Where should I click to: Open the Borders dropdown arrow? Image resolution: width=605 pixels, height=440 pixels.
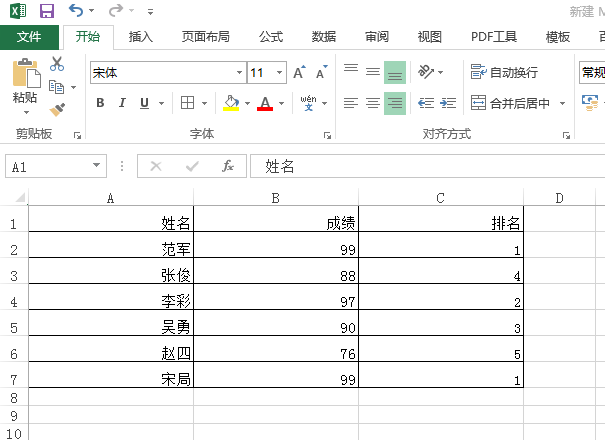pos(204,103)
